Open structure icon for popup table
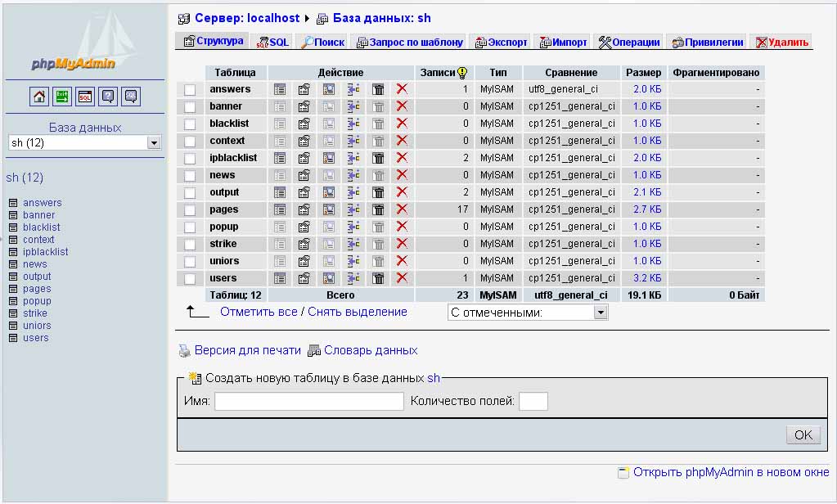This screenshot has width=837, height=504. (304, 227)
